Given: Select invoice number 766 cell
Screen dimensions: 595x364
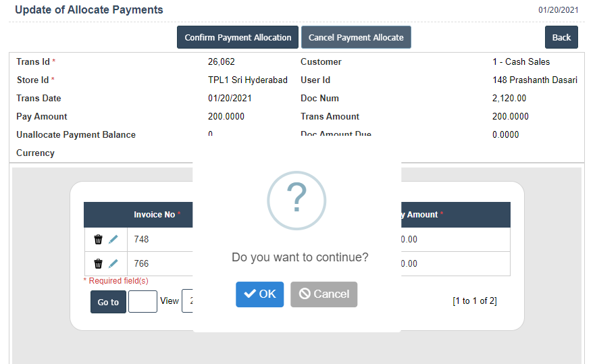Looking at the screenshot, I should (142, 264).
